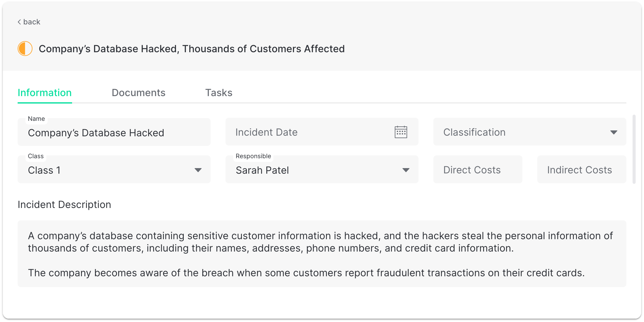Click the Direct Costs field
Viewport: 644px width, 322px height.
coord(477,170)
